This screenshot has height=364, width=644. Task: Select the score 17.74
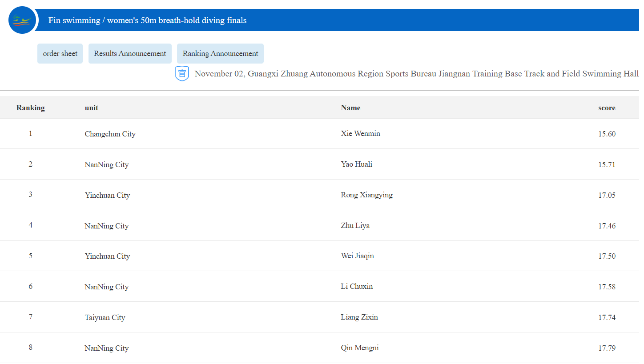pyautogui.click(x=607, y=317)
